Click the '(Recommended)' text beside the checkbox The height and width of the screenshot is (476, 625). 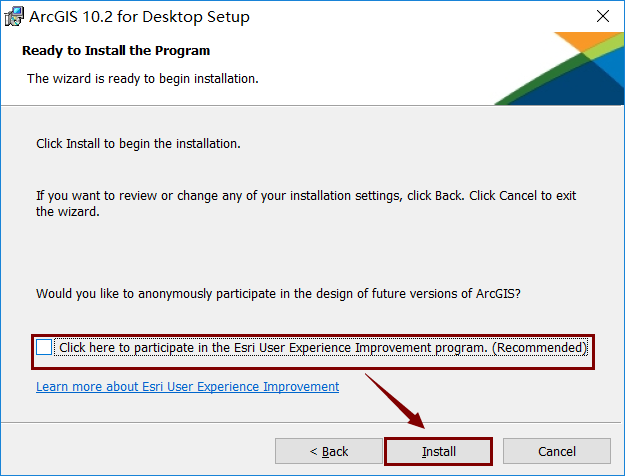(538, 348)
